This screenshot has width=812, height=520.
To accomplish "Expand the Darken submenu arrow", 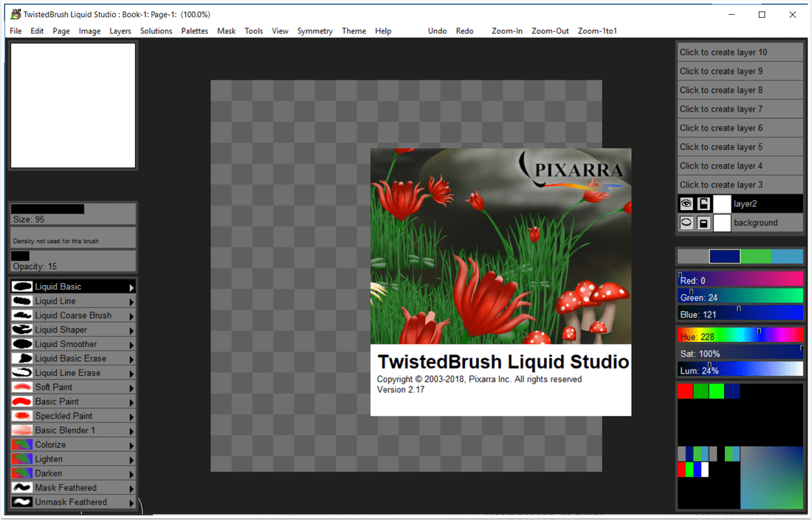I will click(131, 474).
